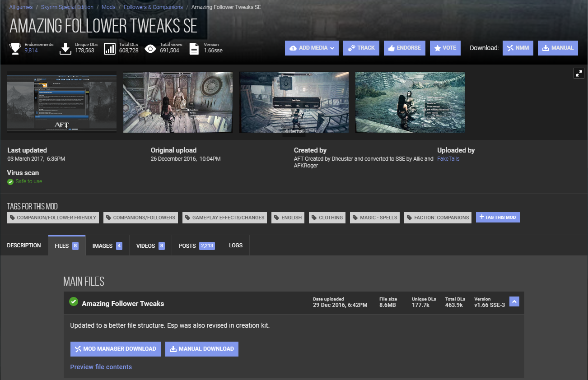Click the Track paw button
Viewport: 588px width, 380px height.
[x=361, y=48]
